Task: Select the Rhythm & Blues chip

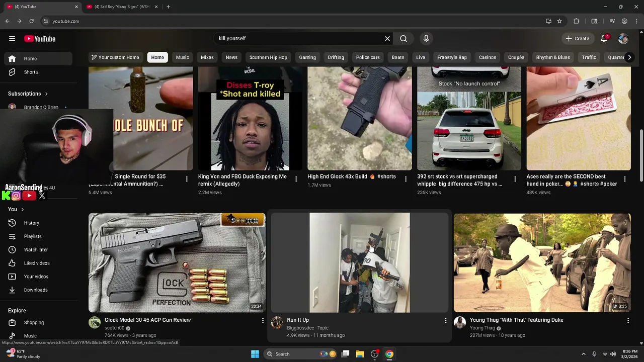Action: pyautogui.click(x=553, y=57)
